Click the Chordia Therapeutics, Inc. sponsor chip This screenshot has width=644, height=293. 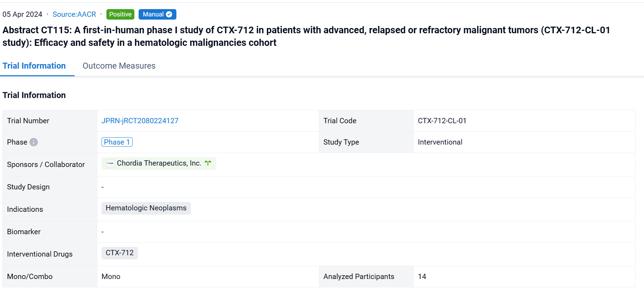click(159, 163)
